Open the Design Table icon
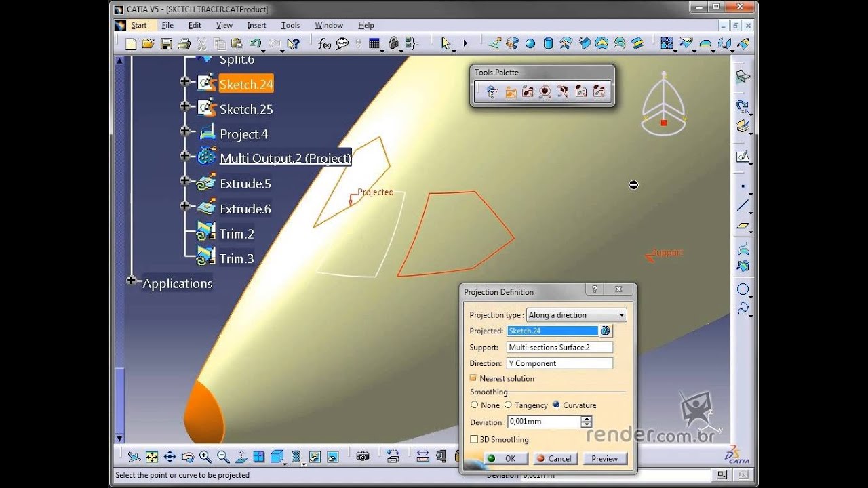Image resolution: width=868 pixels, height=488 pixels. pyautogui.click(x=374, y=44)
